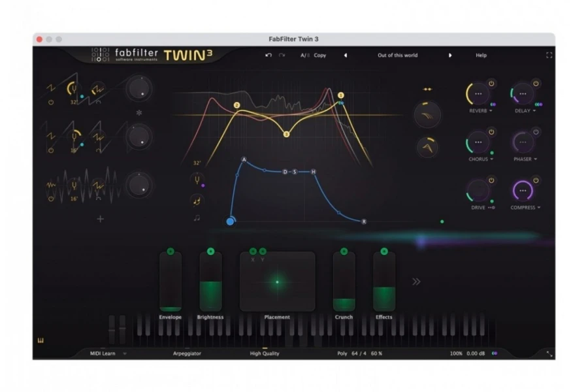The height and width of the screenshot is (392, 588).
Task: Open the REVERB dropdown arrow
Action: pyautogui.click(x=491, y=111)
